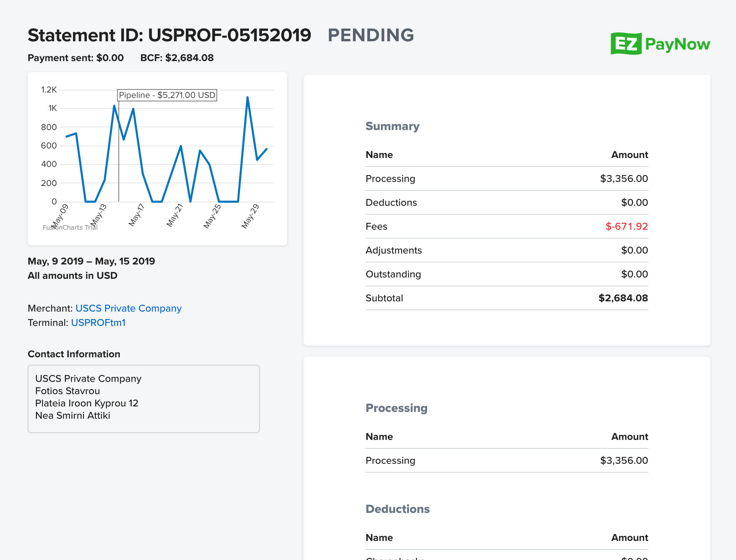Click the red $-671.92 fees amount

pyautogui.click(x=627, y=226)
